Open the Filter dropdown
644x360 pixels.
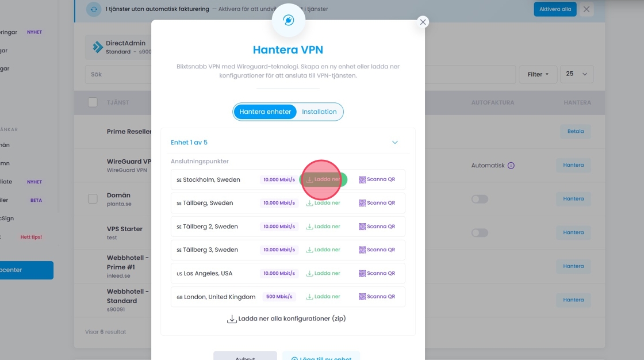pyautogui.click(x=538, y=74)
